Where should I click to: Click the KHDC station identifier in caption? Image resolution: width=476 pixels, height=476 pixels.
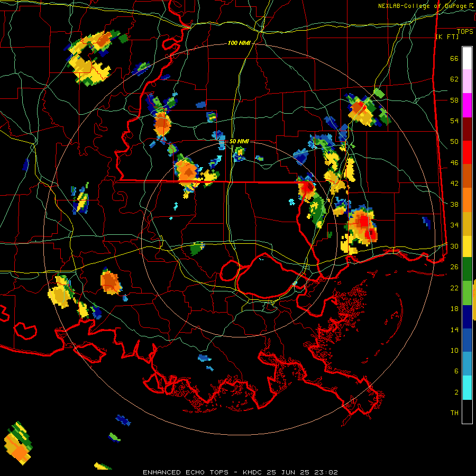(253, 472)
